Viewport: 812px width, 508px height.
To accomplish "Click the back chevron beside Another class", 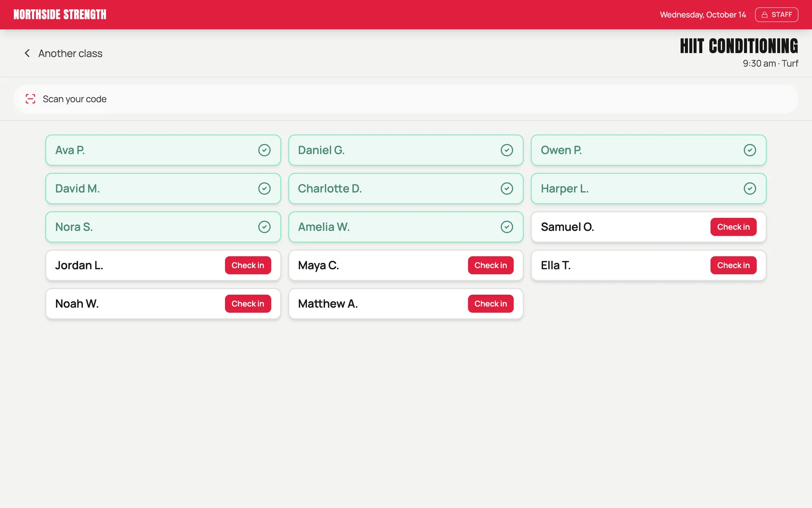I will point(27,53).
